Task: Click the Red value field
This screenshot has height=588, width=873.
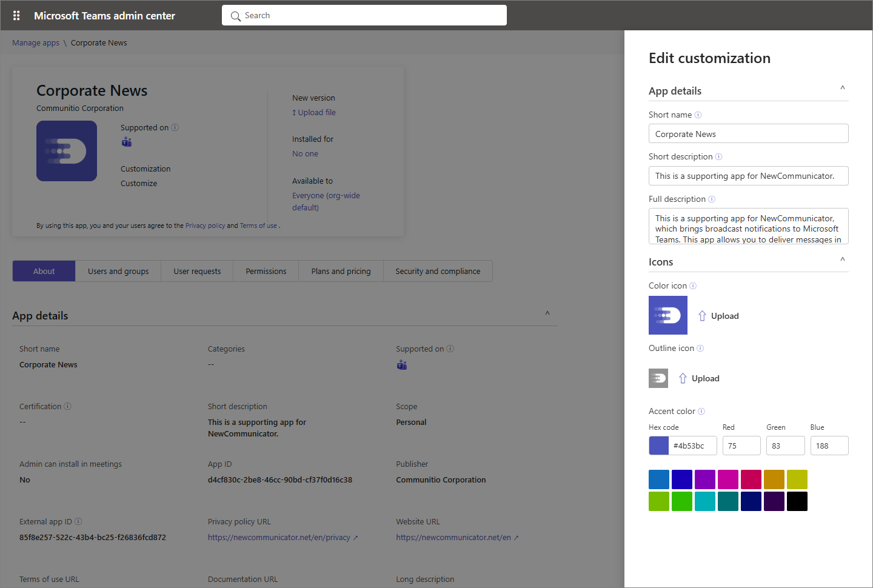Action: [x=741, y=446]
